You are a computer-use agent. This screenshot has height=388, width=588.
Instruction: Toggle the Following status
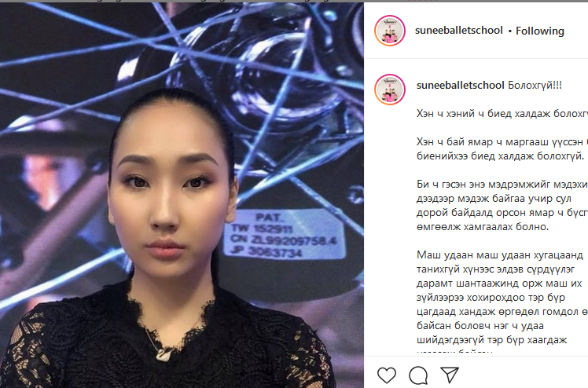[539, 31]
